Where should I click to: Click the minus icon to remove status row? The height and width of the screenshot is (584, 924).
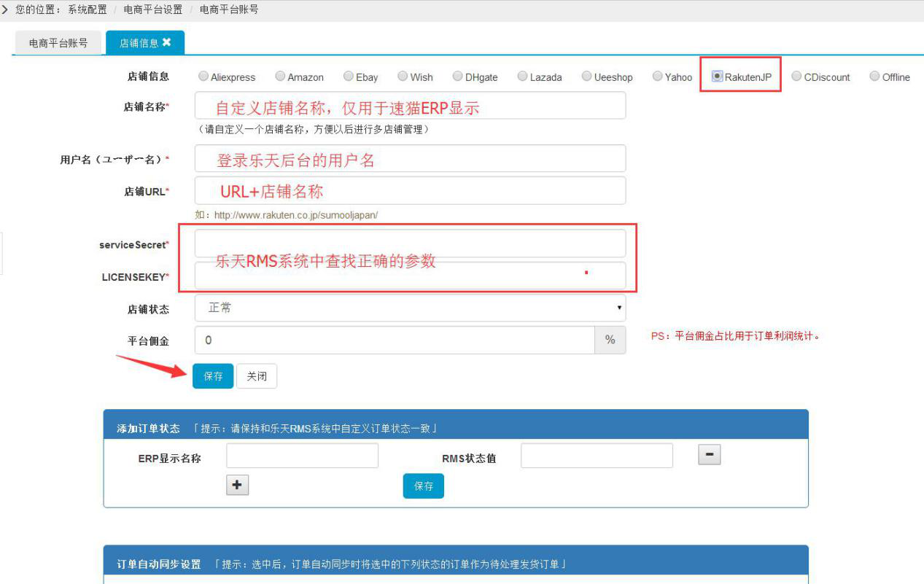point(709,454)
